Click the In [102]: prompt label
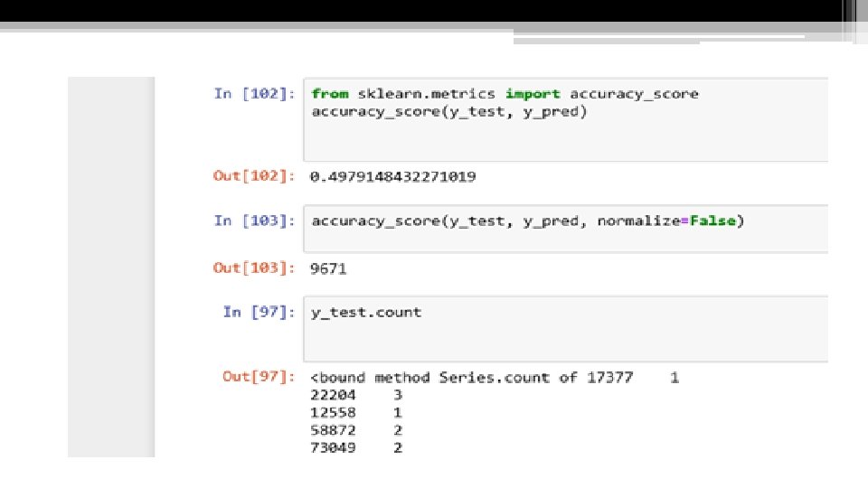 tap(254, 93)
